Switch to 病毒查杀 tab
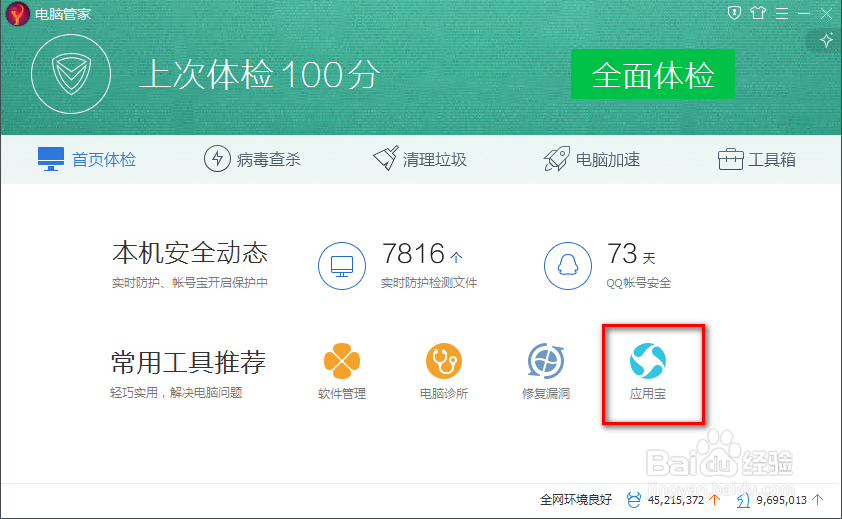842x519 pixels. click(x=252, y=160)
